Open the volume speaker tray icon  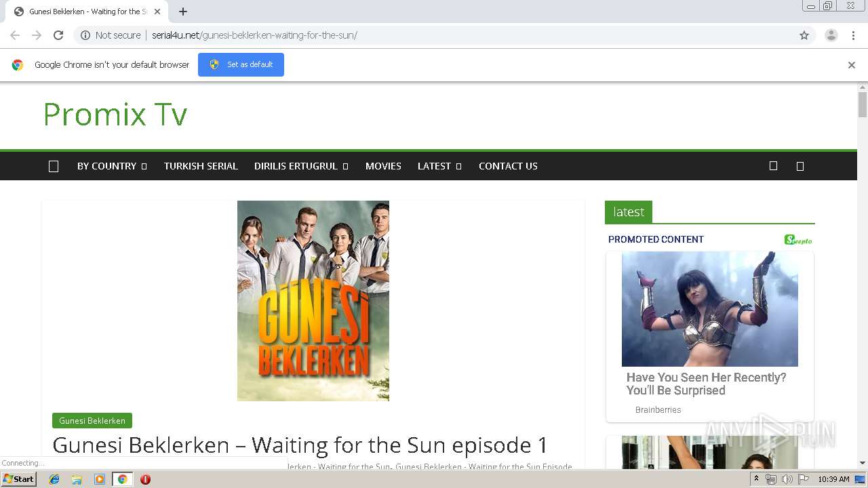pyautogui.click(x=787, y=479)
